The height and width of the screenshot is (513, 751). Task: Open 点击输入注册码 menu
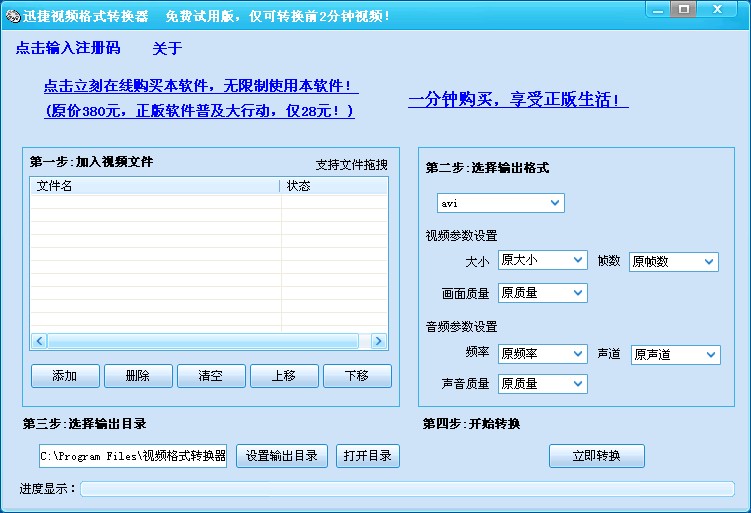tap(68, 48)
